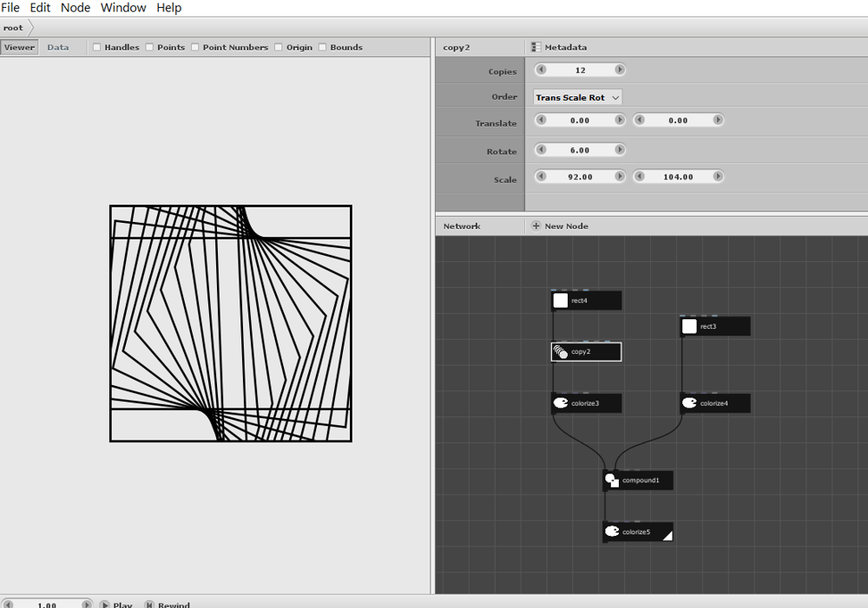Select the rect4 node icon
868x608 pixels.
tap(560, 300)
